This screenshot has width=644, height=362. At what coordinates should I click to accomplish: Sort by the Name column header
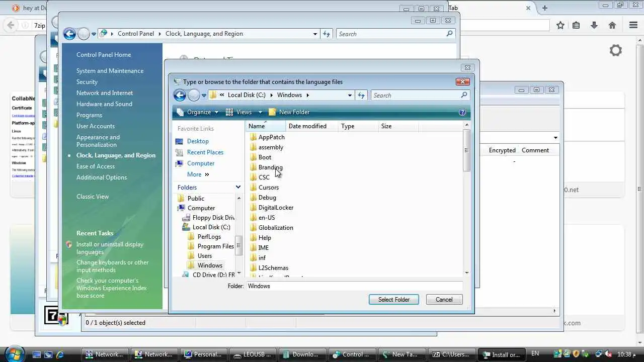266,126
